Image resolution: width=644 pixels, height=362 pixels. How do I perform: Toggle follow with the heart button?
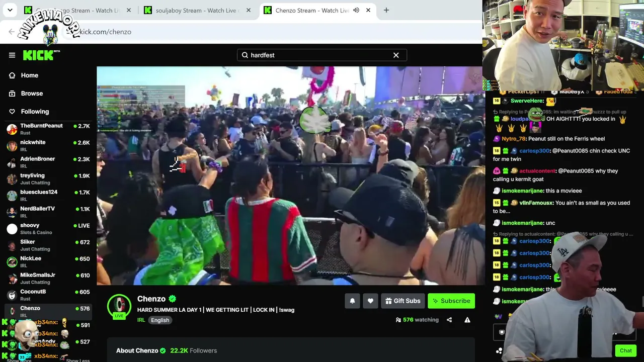[x=370, y=301]
